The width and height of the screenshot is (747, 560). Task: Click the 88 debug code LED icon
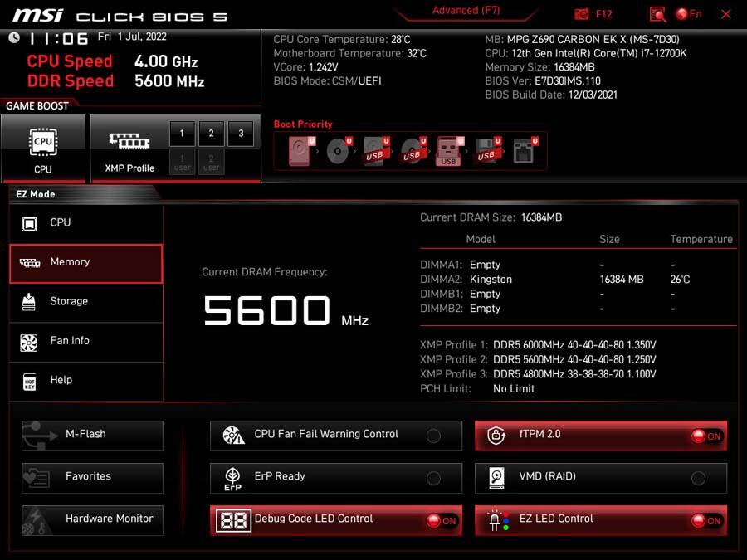pos(233,520)
